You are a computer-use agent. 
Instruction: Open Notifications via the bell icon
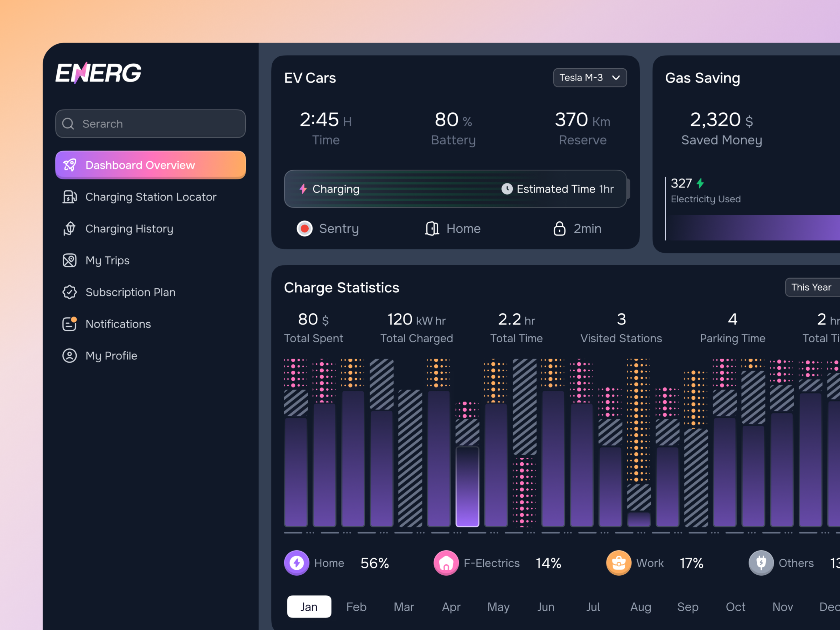coord(70,324)
